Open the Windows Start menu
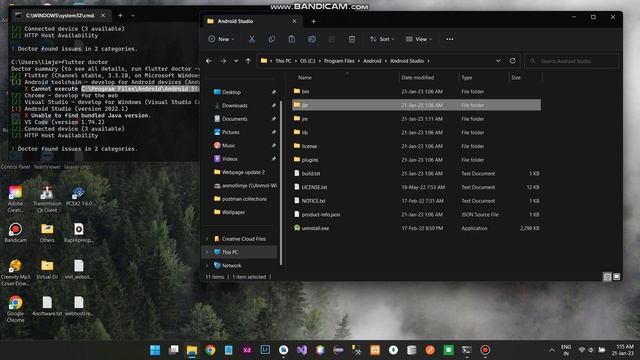This screenshot has height=360, width=640. point(155,350)
